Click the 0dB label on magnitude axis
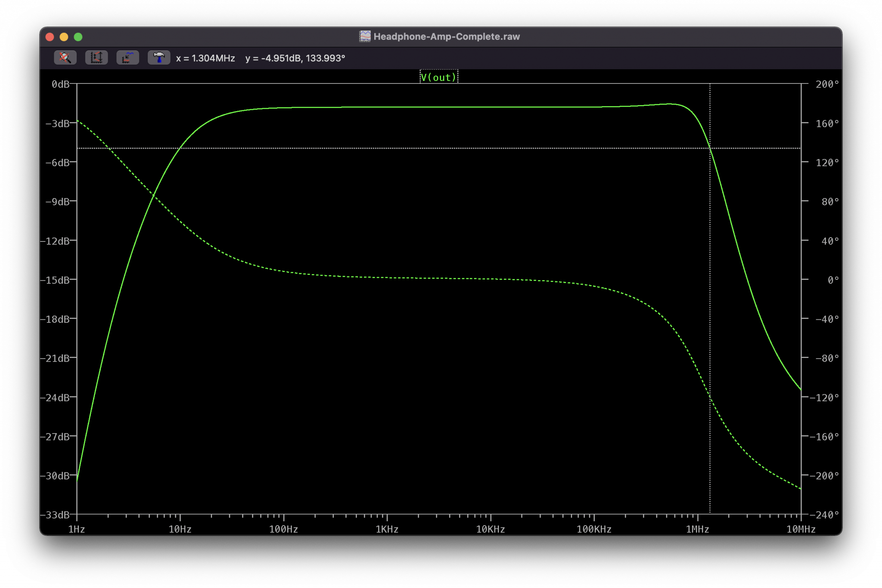The height and width of the screenshot is (588, 882). tap(60, 84)
